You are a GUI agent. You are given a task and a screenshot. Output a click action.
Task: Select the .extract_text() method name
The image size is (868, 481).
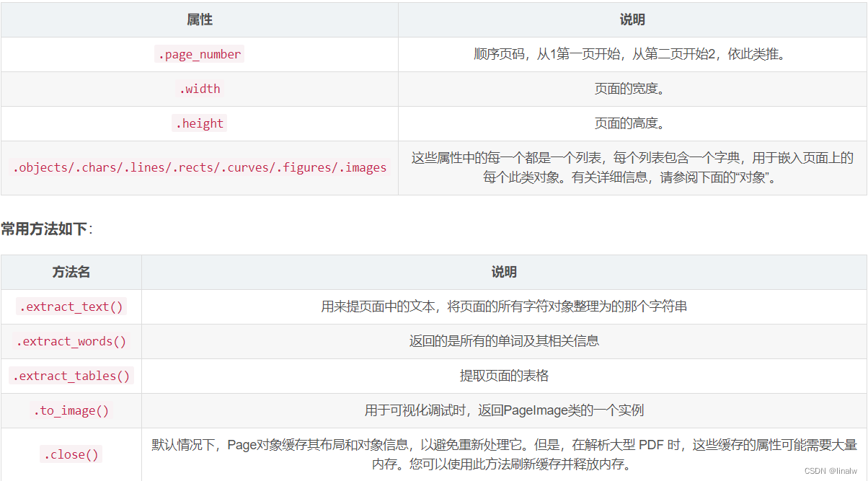(x=71, y=306)
